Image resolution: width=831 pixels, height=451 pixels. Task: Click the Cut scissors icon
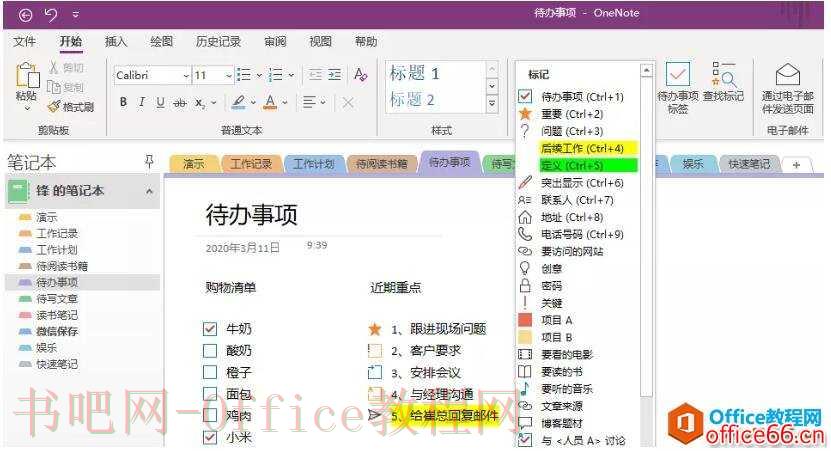(54, 67)
